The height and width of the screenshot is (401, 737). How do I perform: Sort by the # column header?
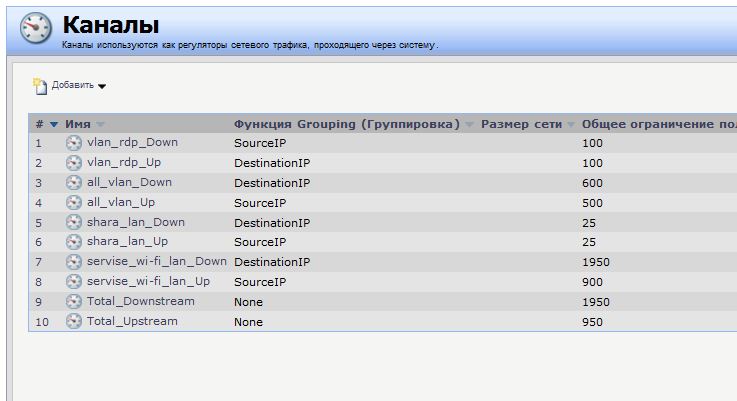[x=39, y=125]
